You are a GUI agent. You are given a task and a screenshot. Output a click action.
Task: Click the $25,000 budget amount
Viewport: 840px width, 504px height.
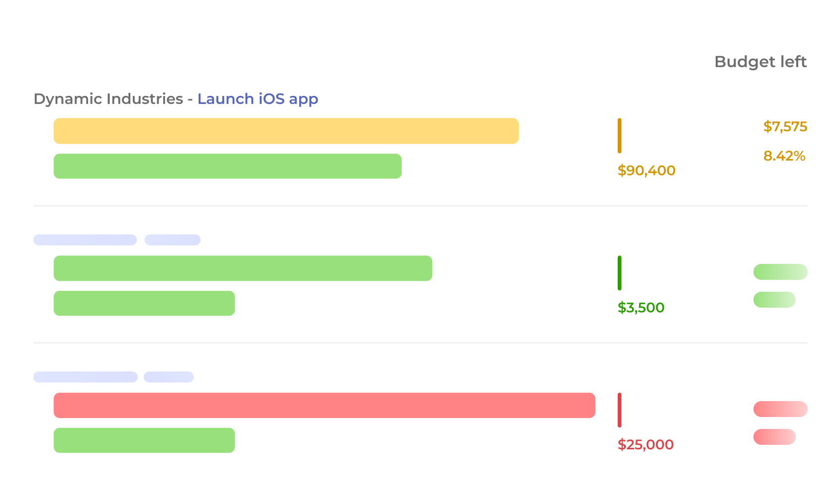coord(645,445)
